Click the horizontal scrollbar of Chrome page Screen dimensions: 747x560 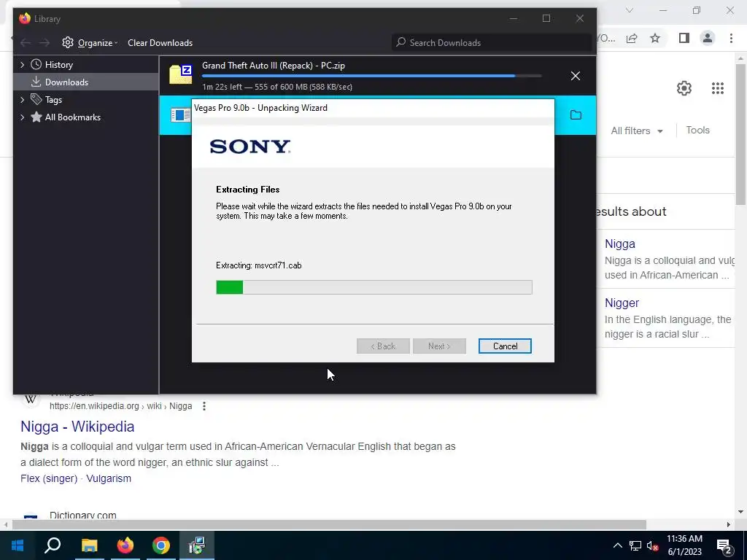point(329,525)
